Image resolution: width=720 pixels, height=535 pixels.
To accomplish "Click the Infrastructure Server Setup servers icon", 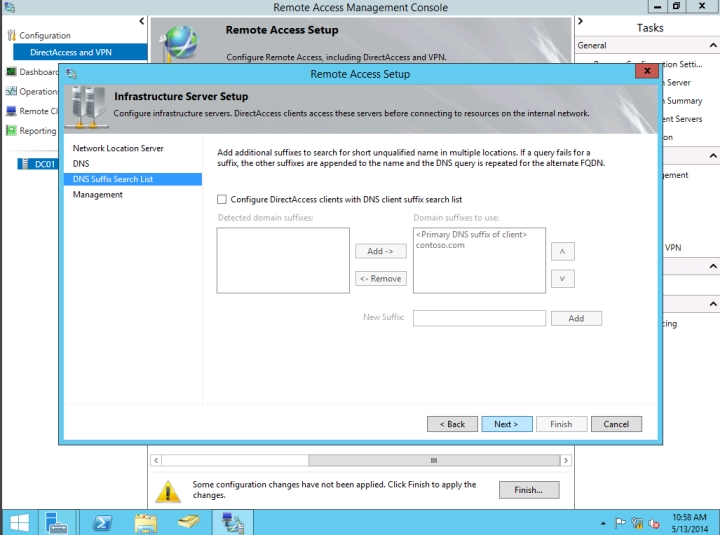I will pyautogui.click(x=87, y=107).
